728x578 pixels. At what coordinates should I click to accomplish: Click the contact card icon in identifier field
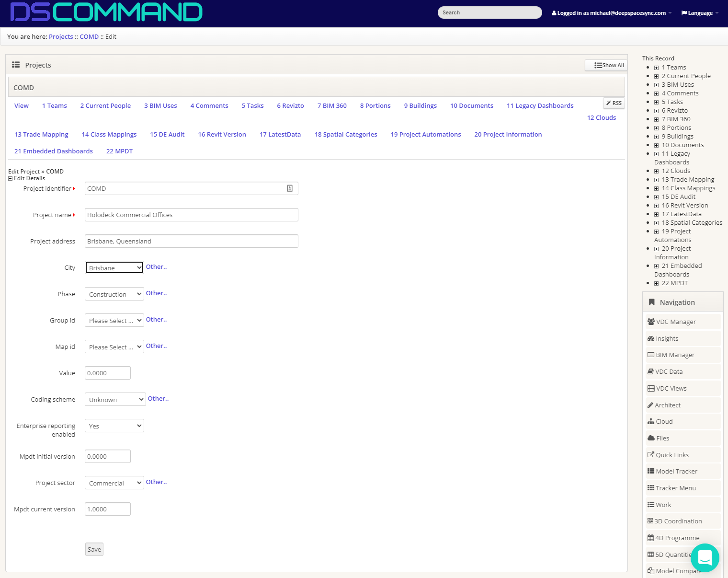point(290,188)
